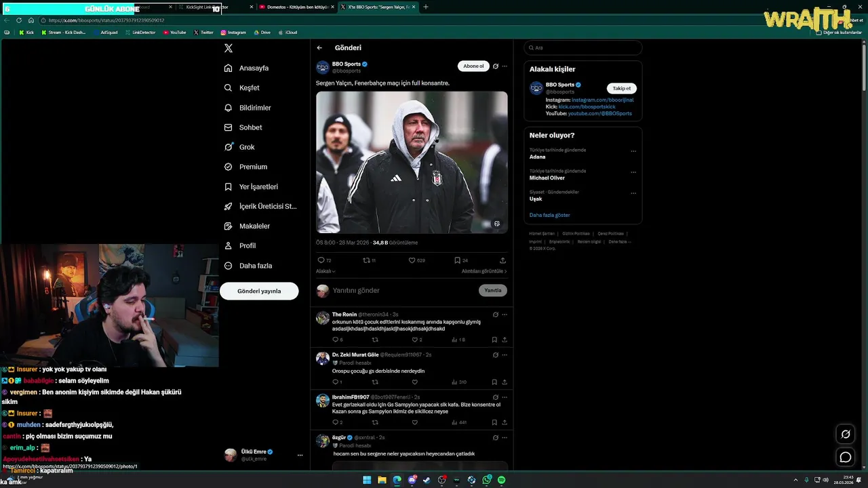Open Profil in the sidebar
868x488 pixels.
click(240, 245)
